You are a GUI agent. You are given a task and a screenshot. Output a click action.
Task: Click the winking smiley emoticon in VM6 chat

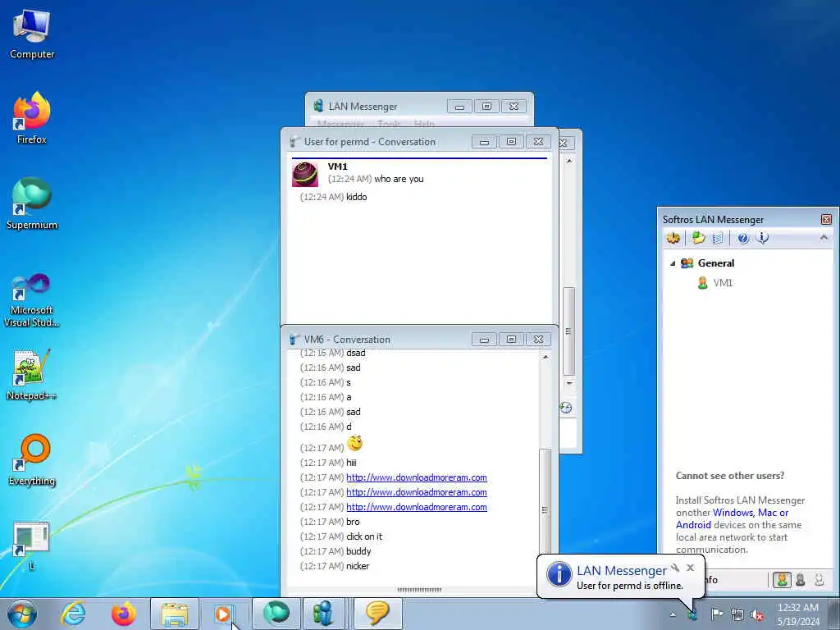click(354, 444)
